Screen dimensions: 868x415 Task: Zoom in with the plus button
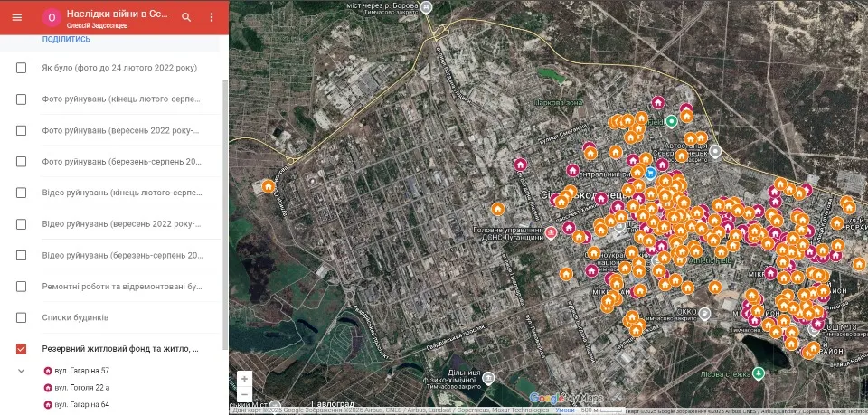point(244,379)
